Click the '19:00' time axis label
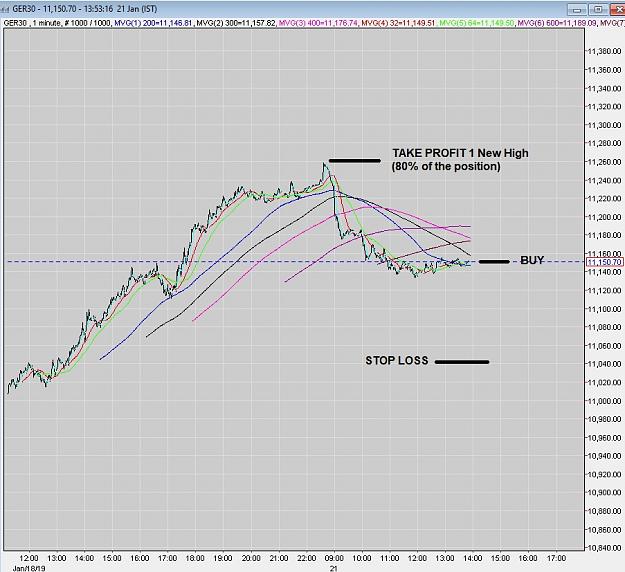The height and width of the screenshot is (572, 625). coord(222,558)
